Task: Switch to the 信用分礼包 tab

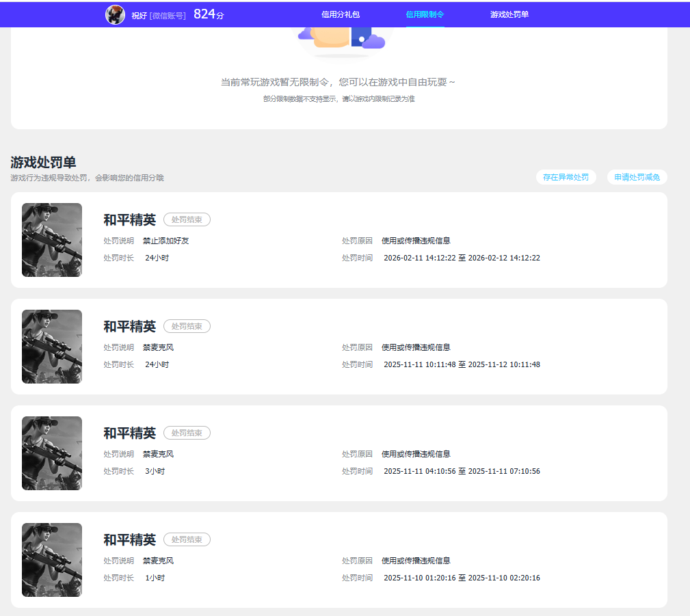Action: (341, 14)
